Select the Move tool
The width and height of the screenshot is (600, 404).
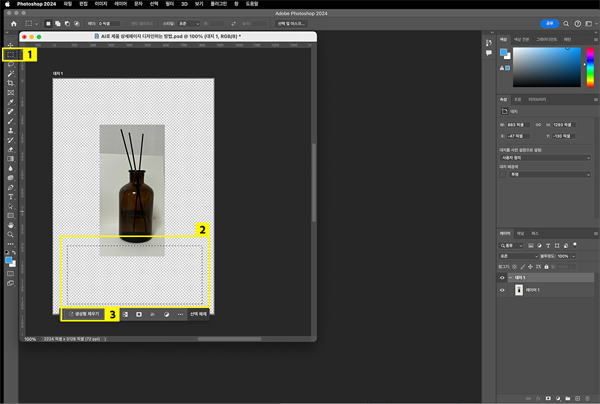(x=10, y=45)
